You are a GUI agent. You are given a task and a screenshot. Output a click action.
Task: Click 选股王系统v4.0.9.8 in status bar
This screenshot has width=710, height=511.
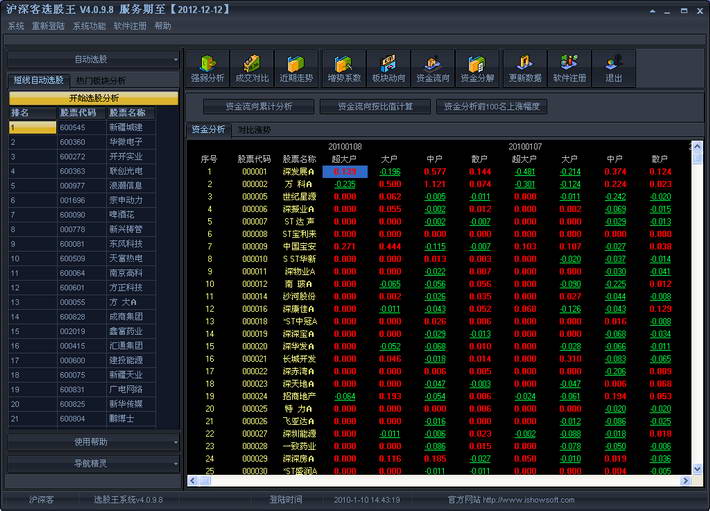point(128,500)
